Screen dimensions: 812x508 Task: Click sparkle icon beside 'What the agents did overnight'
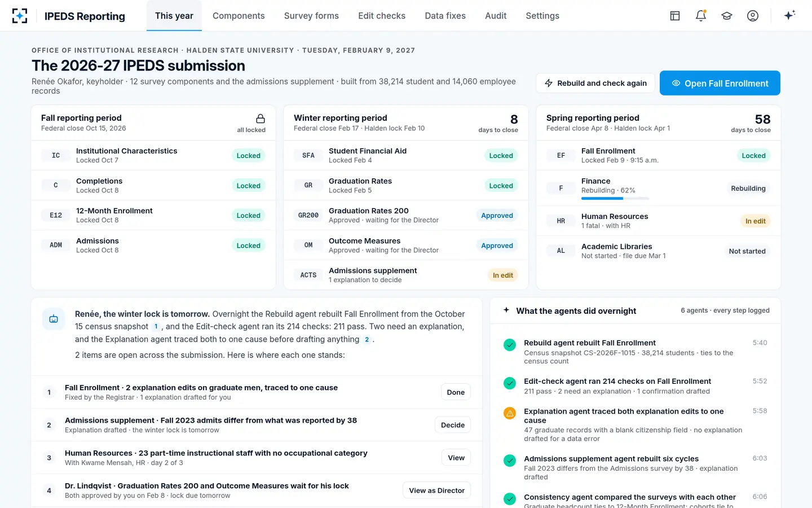[x=506, y=310]
